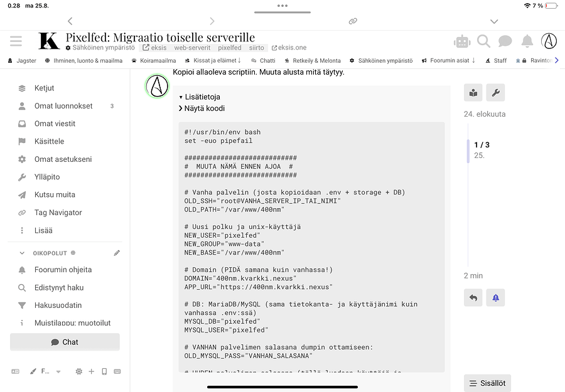Jump to 24. elokuuta on timeline
The image size is (565, 392).
485,114
